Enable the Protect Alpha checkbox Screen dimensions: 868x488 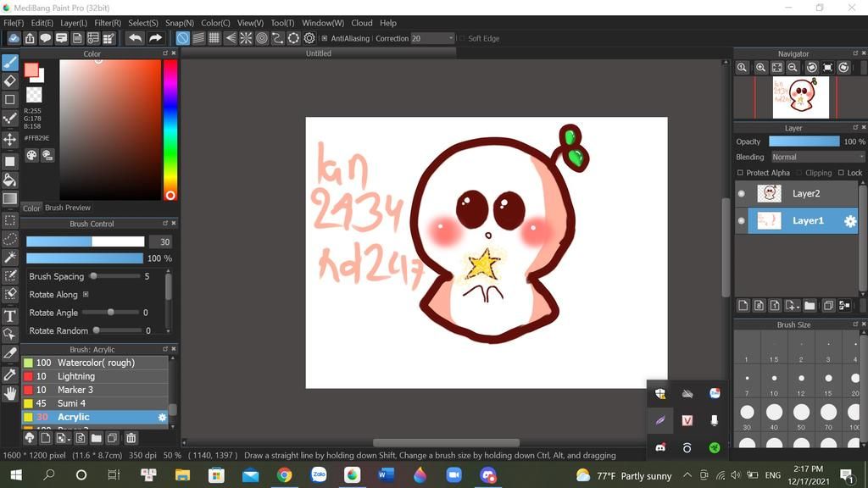point(740,173)
